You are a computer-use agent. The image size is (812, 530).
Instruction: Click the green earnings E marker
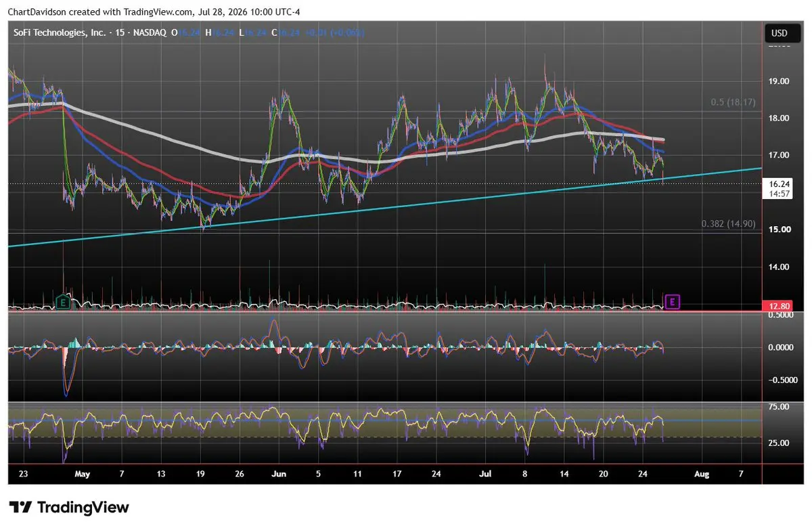click(64, 301)
